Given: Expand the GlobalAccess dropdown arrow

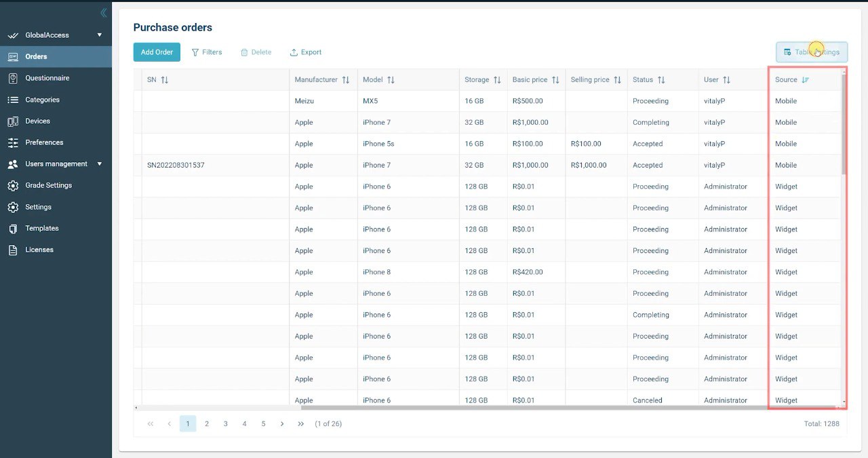Looking at the screenshot, I should tap(100, 35).
